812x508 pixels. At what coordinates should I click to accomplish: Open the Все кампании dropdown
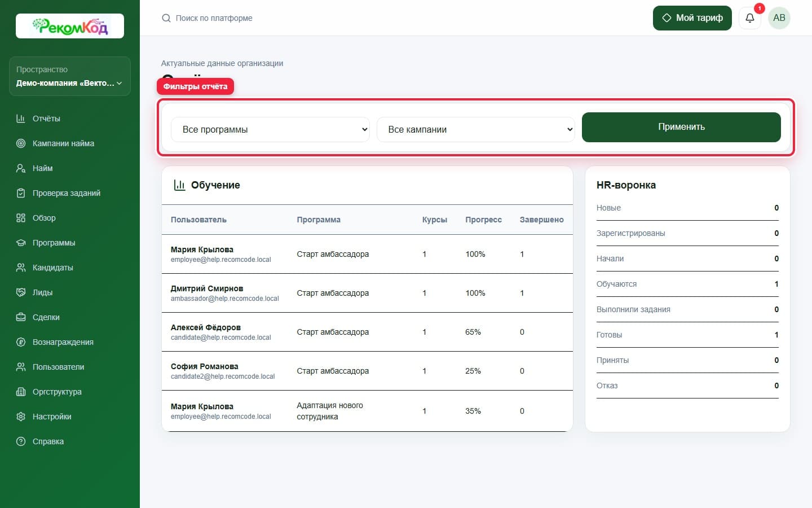[476, 129]
